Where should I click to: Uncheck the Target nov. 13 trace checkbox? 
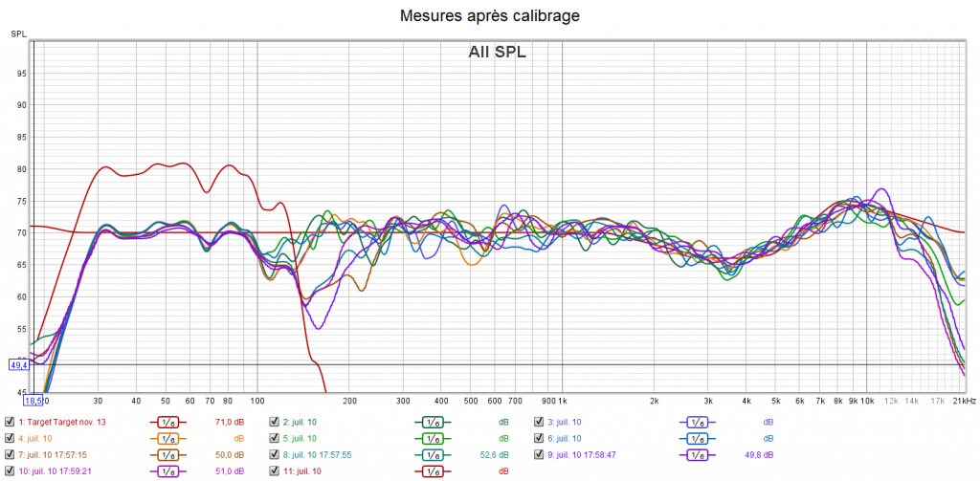coord(10,422)
